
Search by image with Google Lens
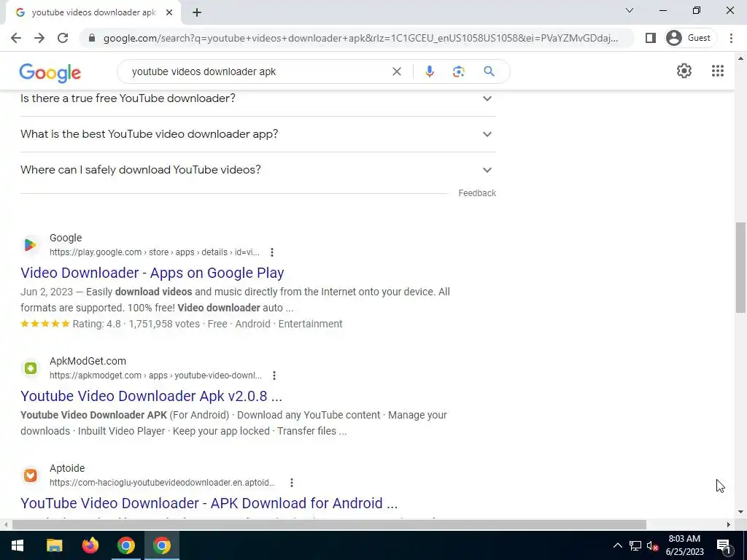point(458,71)
